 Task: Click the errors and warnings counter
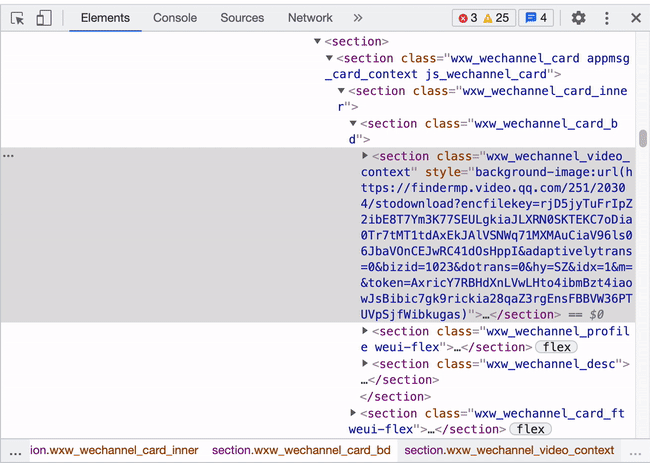click(x=484, y=18)
